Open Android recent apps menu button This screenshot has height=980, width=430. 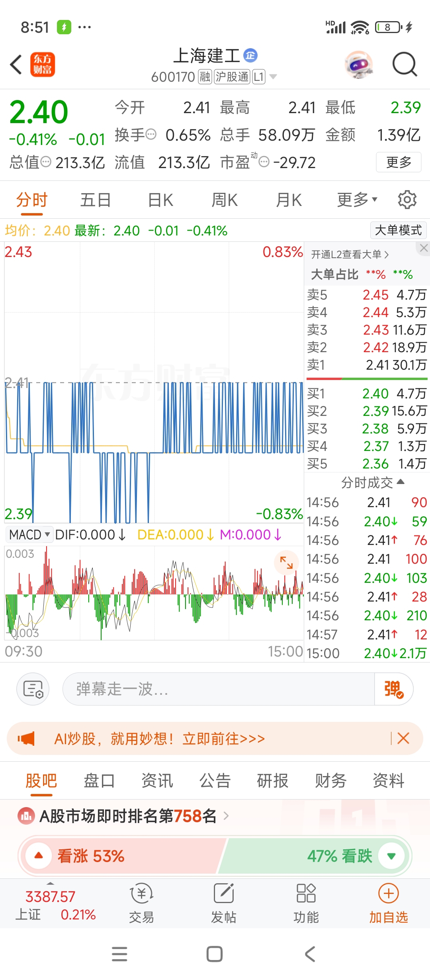119,954
